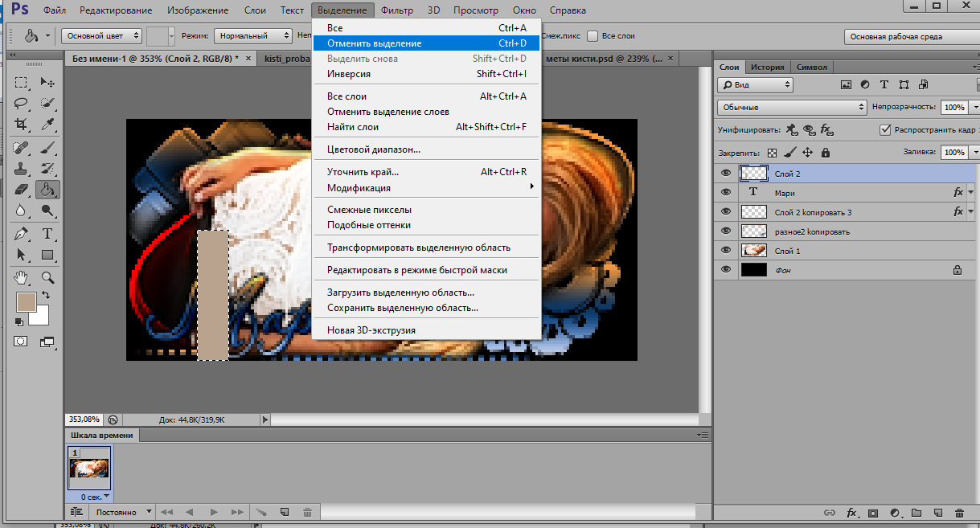This screenshot has width=980, height=528.
Task: Filter layers by type layer icon
Action: [x=884, y=84]
